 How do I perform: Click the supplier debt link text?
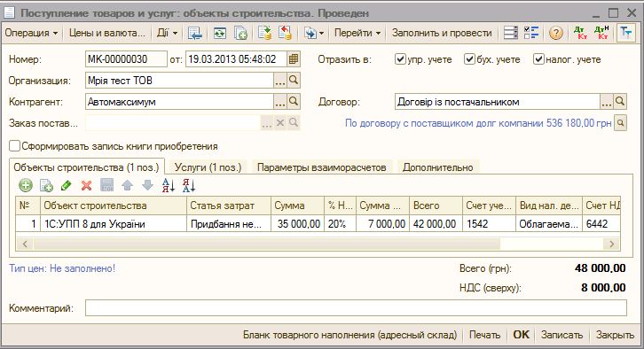pos(478,123)
